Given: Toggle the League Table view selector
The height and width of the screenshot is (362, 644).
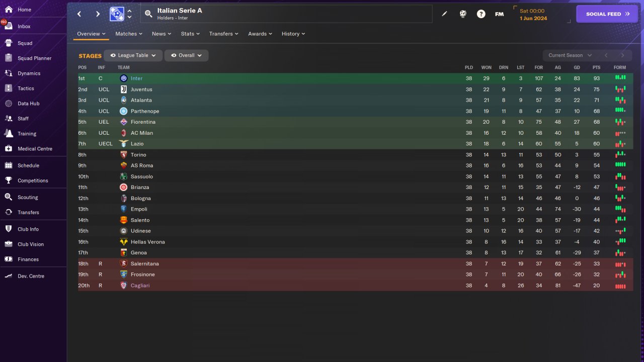Looking at the screenshot, I should pyautogui.click(x=133, y=55).
